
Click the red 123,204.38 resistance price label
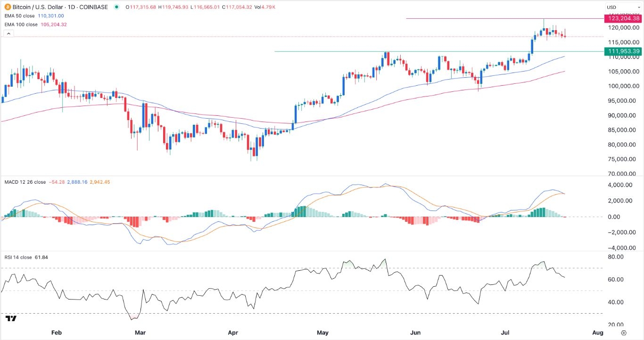[623, 18]
